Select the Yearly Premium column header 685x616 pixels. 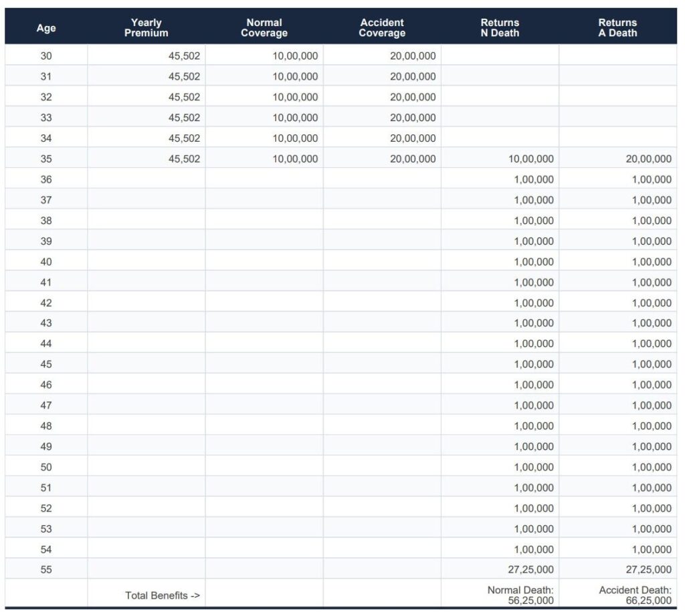click(146, 28)
